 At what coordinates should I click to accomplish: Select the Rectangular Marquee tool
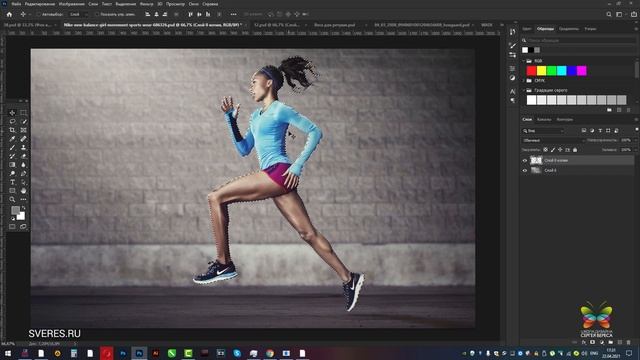click(x=23, y=113)
